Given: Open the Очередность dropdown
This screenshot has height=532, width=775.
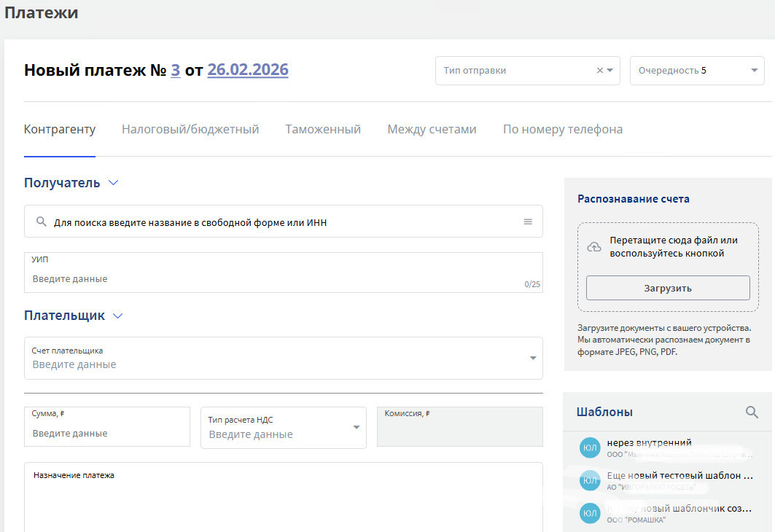Looking at the screenshot, I should click(755, 70).
